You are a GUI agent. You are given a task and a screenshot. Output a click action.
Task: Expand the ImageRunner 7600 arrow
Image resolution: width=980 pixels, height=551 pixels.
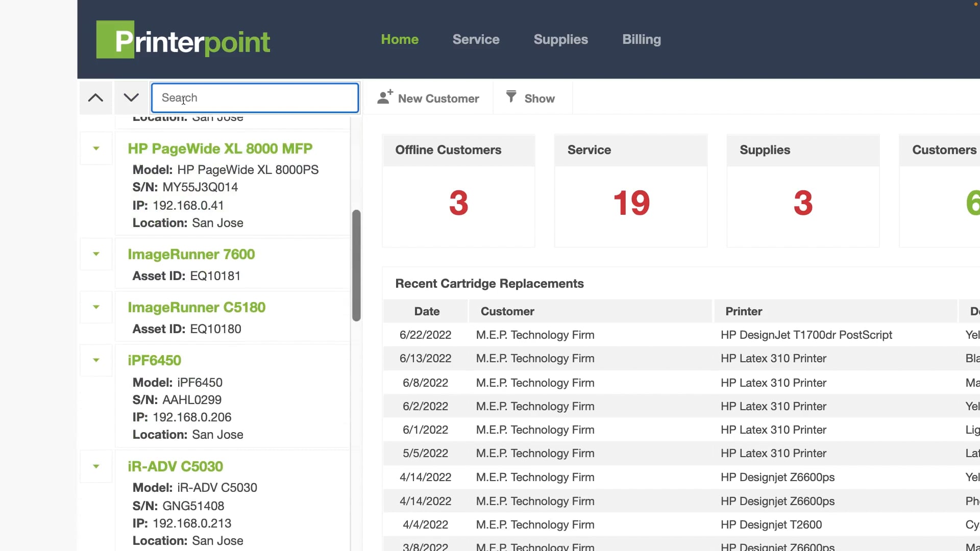click(96, 254)
